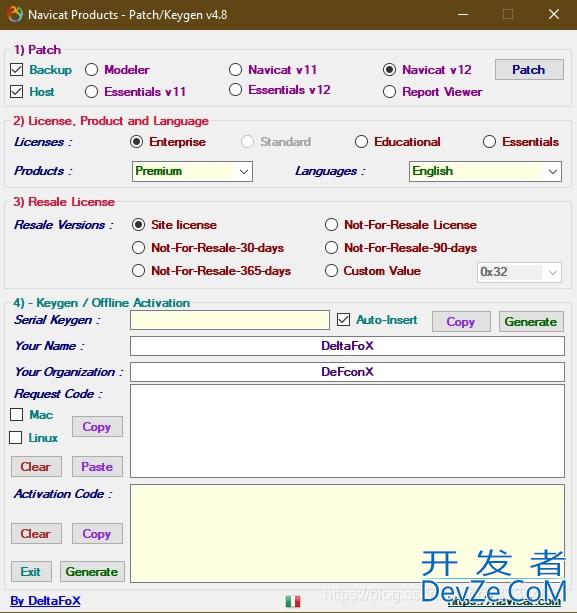Clear the Request Code box
The image size is (577, 613).
[x=36, y=467]
